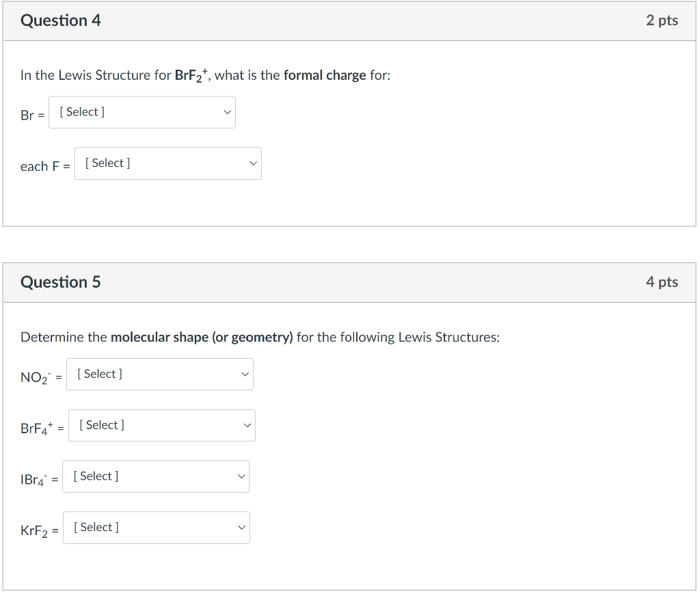Click the bold 'molecular shape (or geometry)' text

click(202, 337)
